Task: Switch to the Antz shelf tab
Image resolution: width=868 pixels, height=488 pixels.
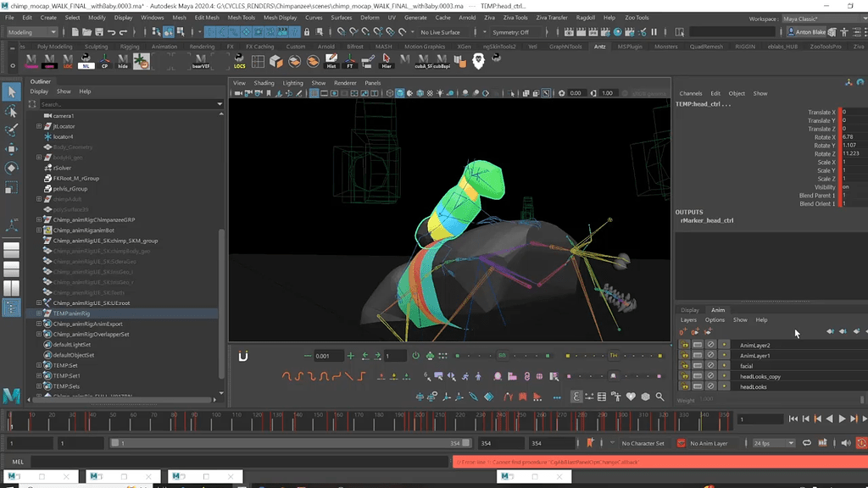Action: [599, 47]
